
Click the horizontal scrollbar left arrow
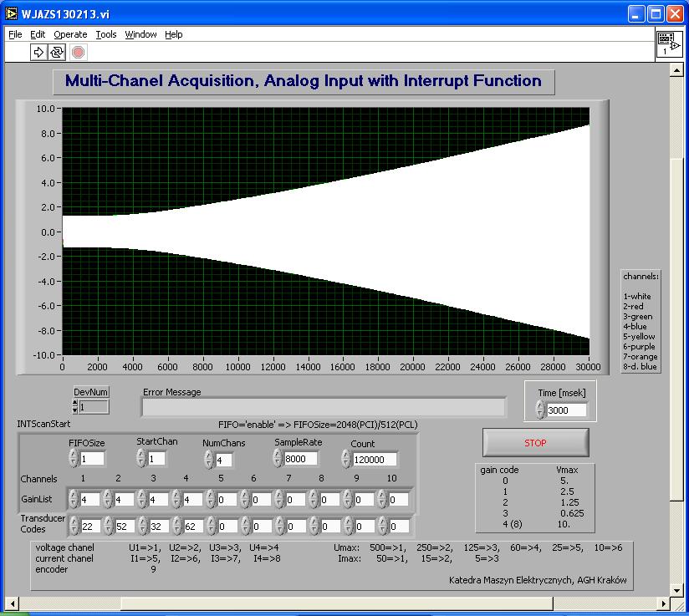[x=12, y=603]
